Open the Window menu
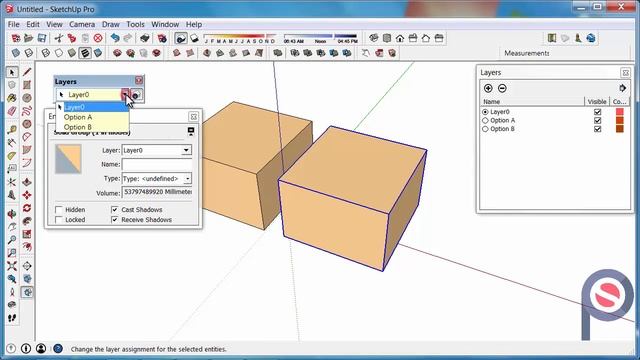 click(165, 24)
